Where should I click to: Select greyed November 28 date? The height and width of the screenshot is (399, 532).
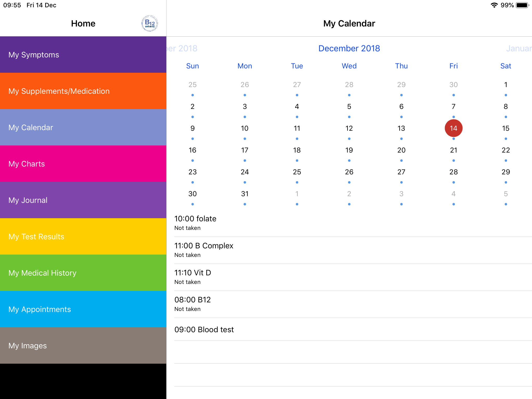pos(349,85)
